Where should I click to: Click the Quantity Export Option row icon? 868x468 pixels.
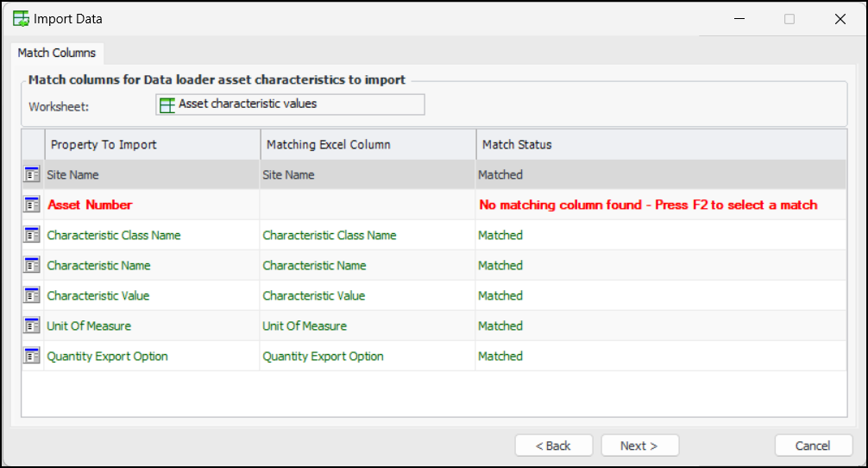(32, 356)
